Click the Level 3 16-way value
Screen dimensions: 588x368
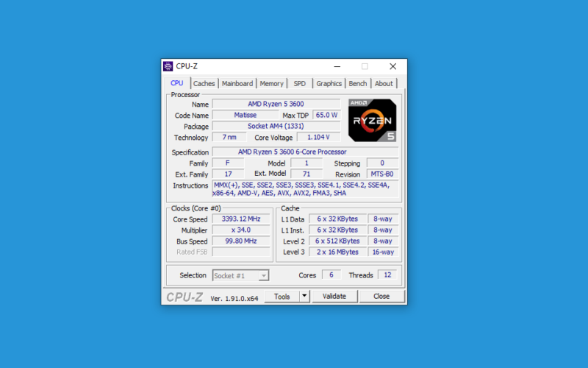coord(383,252)
